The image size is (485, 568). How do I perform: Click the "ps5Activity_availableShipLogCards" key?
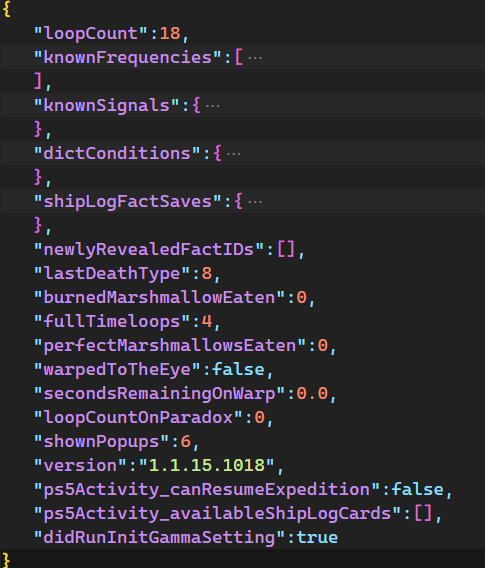[x=217, y=514]
